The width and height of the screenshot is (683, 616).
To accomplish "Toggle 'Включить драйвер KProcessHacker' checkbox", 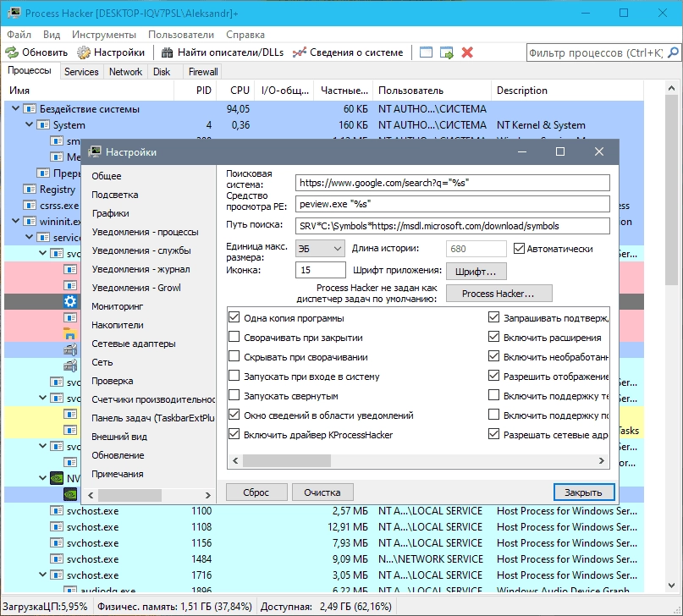I will tap(234, 434).
